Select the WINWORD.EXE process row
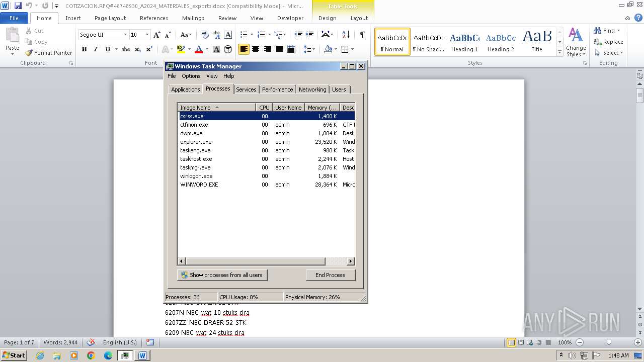Screen dimensions: 644x362 tap(267, 185)
